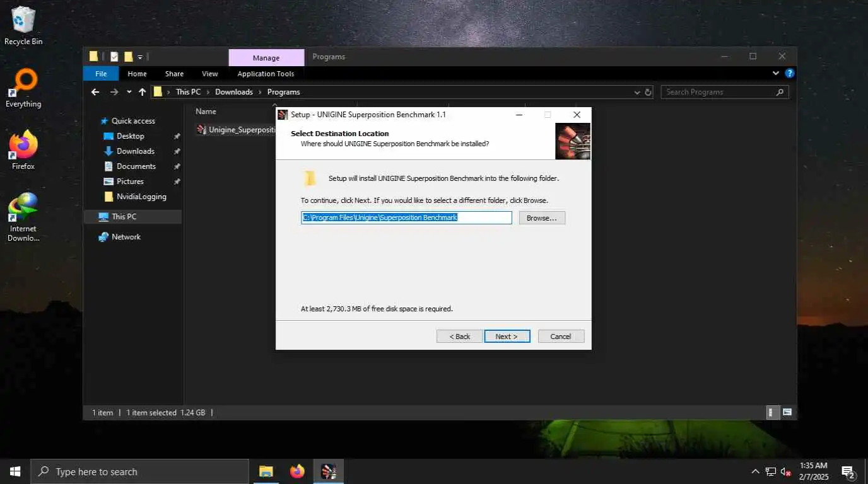
Task: Open the network status tray icon
Action: (770, 471)
